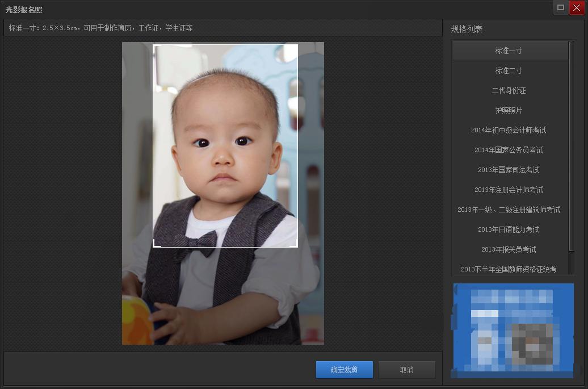Pick the 2013年注册会计师考试 preset
The image size is (588, 389).
coord(509,190)
